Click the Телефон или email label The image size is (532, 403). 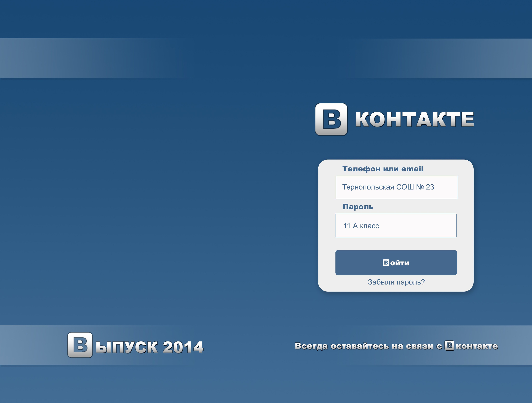click(x=382, y=169)
